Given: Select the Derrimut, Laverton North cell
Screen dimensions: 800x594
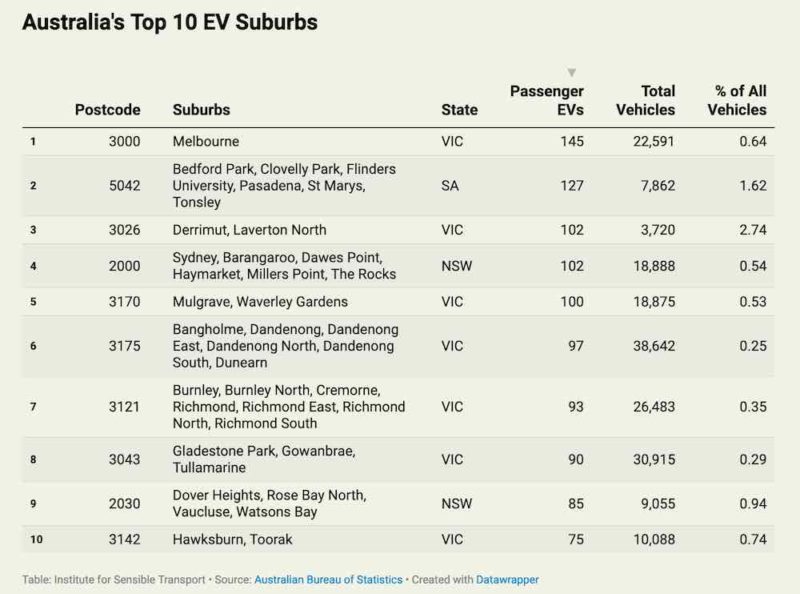Looking at the screenshot, I should click(x=249, y=230).
